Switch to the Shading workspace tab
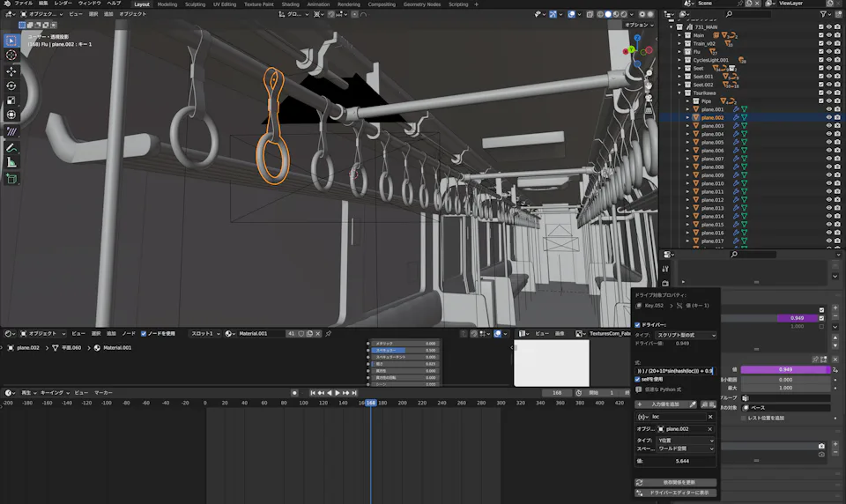Screen dimensions: 846x504 pyautogui.click(x=290, y=4)
